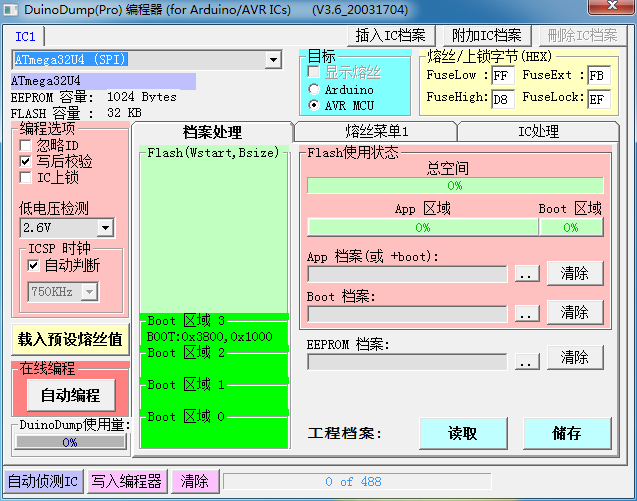Select the AVR MCU target radio button
Screen dimensions: 637x501
314,105
